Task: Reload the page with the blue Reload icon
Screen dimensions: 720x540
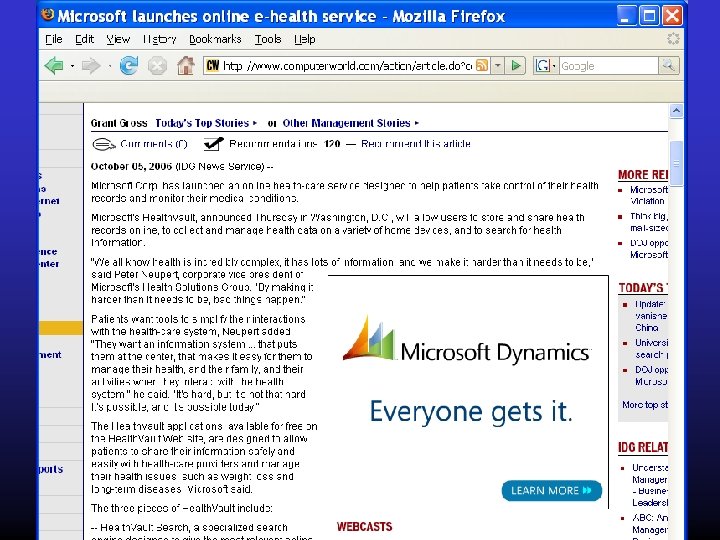Action: (129, 66)
